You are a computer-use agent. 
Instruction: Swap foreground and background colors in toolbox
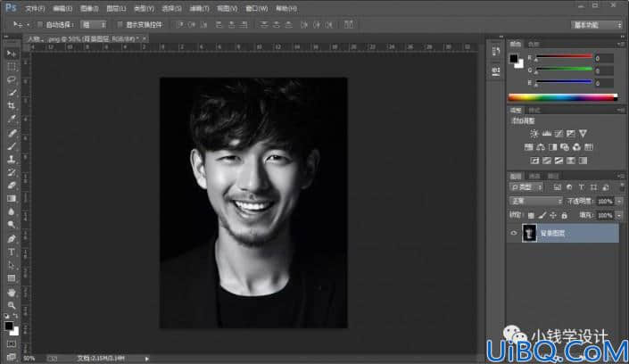[15, 316]
